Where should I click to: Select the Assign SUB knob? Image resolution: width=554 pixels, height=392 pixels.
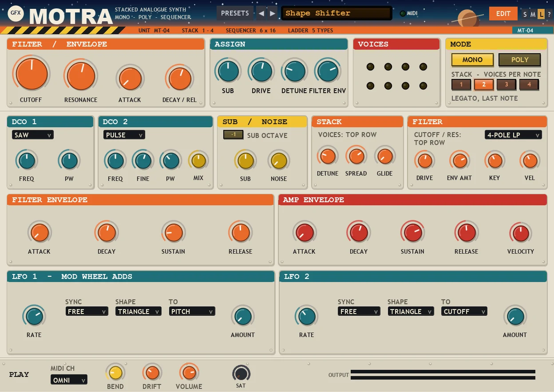tap(228, 71)
